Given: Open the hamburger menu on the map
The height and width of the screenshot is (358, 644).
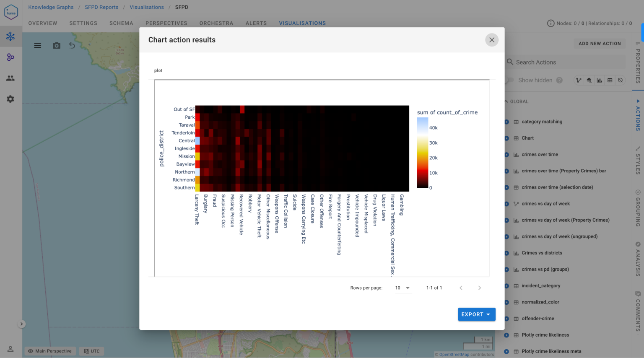Looking at the screenshot, I should point(38,46).
